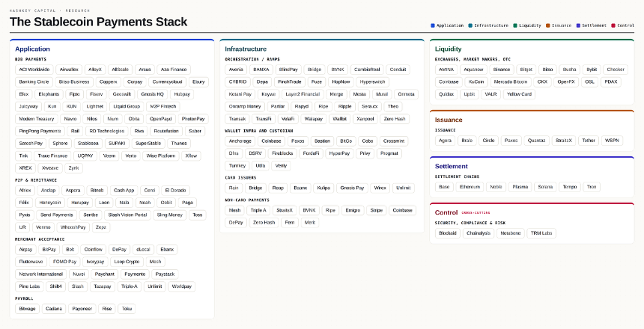Click the Yellow Card chip
644x329 pixels.
pyautogui.click(x=519, y=94)
